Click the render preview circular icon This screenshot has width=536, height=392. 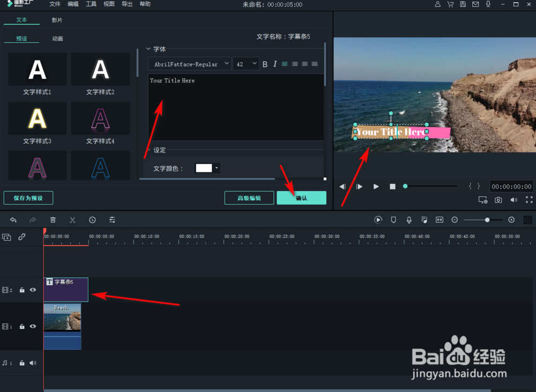pyautogui.click(x=378, y=220)
